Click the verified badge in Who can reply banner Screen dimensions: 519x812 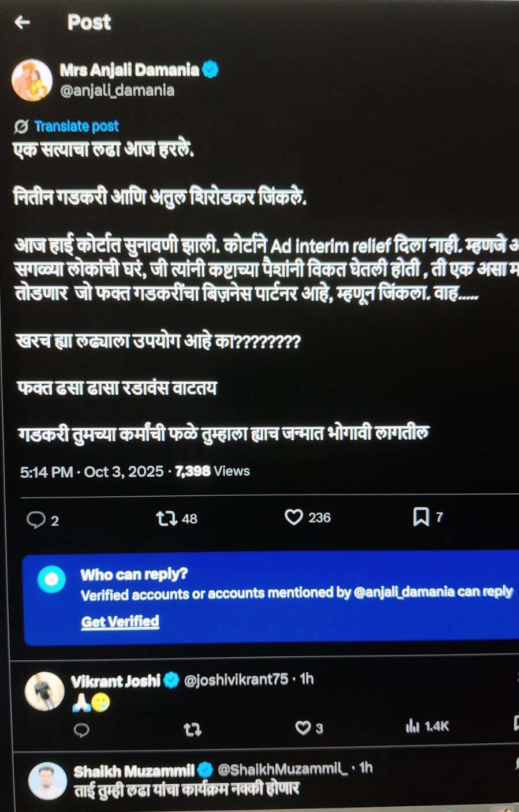(x=51, y=579)
